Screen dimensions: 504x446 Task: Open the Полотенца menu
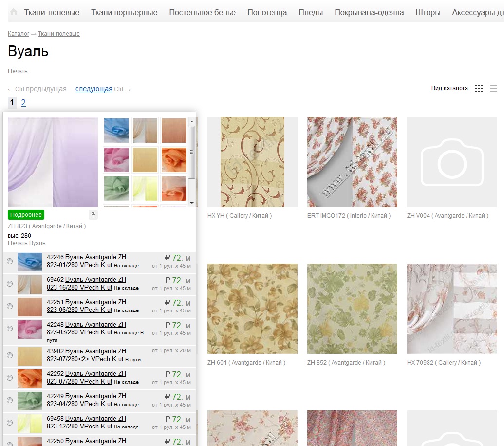[x=267, y=12]
